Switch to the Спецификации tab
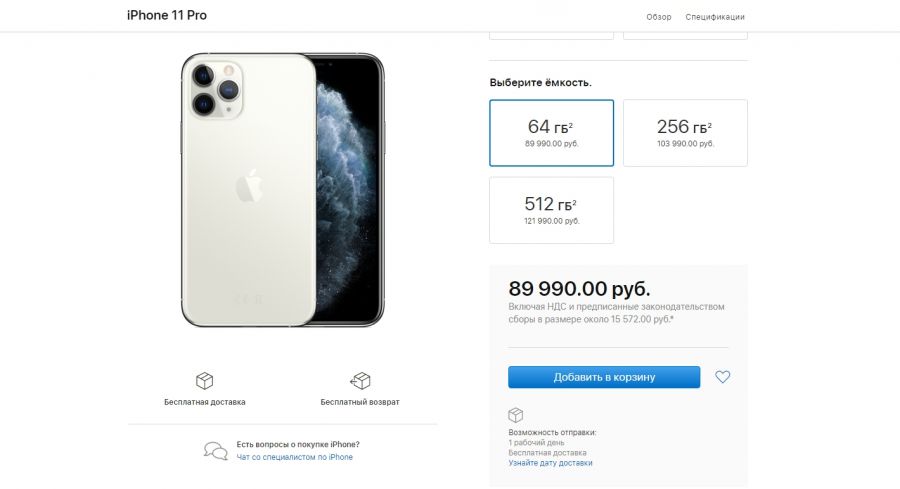 [715, 17]
